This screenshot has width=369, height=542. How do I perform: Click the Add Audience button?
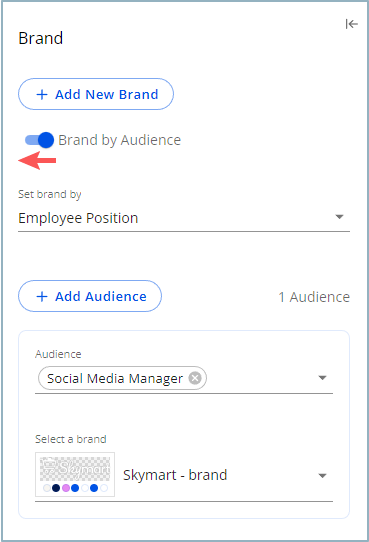pos(90,296)
